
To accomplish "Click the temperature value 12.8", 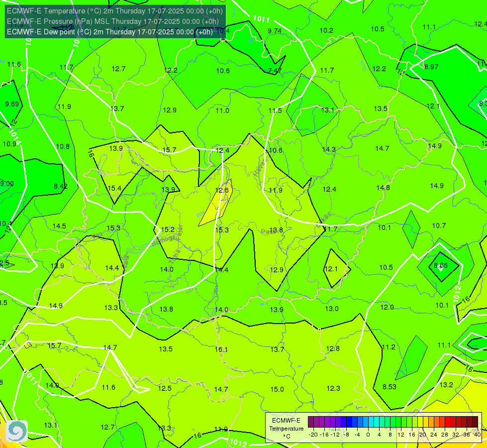I will 333,348.
